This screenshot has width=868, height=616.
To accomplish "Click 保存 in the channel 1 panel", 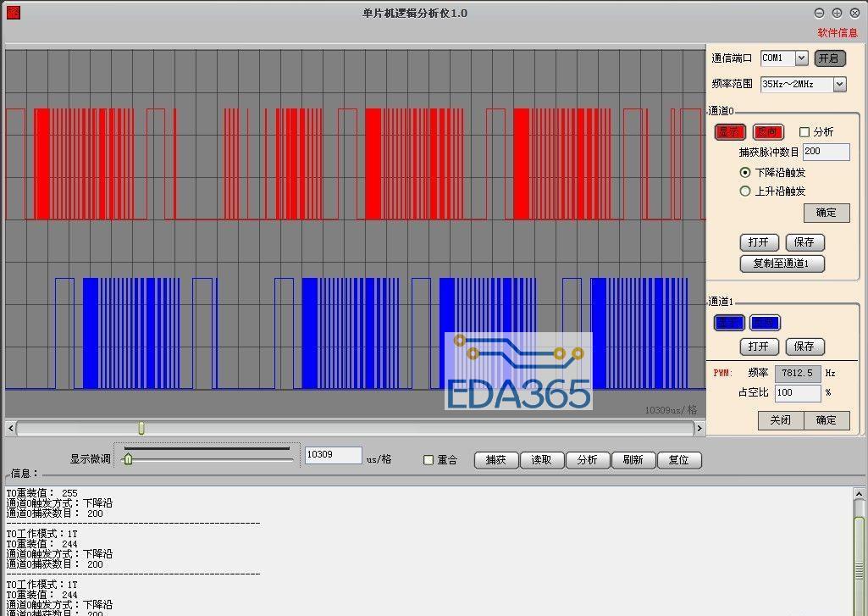I will [804, 347].
